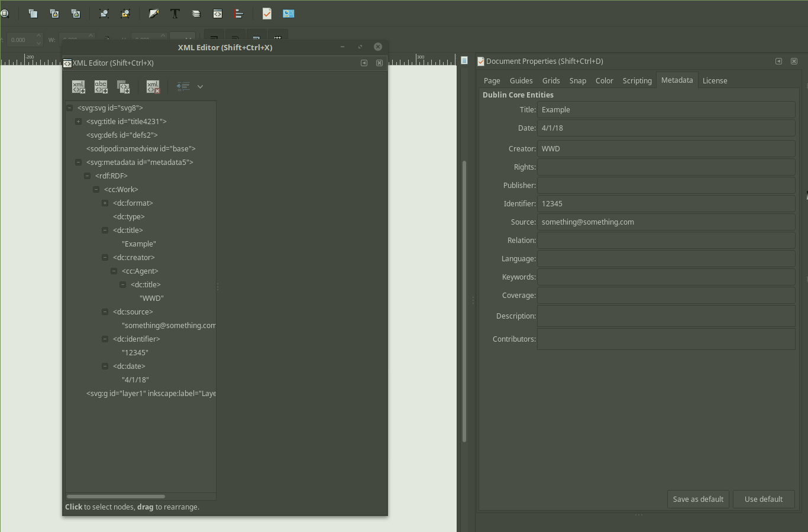Screen dimensions: 808x532
Task: Expand the dc:format node
Action: [x=105, y=203]
